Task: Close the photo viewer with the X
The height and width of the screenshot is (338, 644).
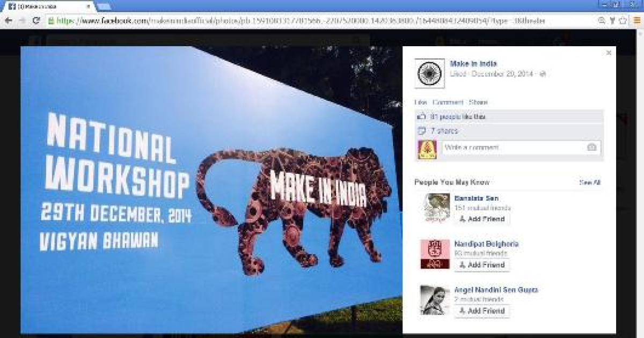Action: pyautogui.click(x=609, y=53)
